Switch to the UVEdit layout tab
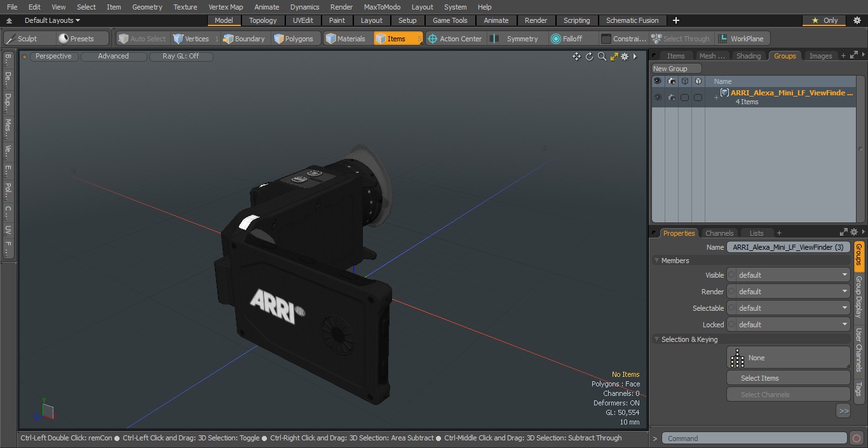The height and width of the screenshot is (448, 868). [x=303, y=20]
